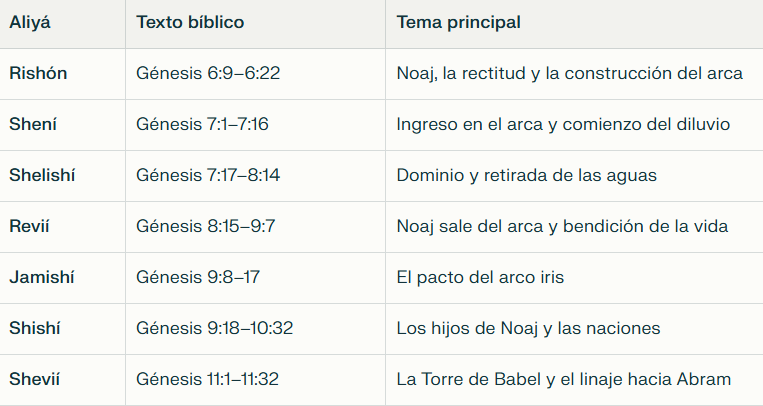This screenshot has height=406, width=763.
Task: Click the Aliyá column header
Action: coord(30,22)
